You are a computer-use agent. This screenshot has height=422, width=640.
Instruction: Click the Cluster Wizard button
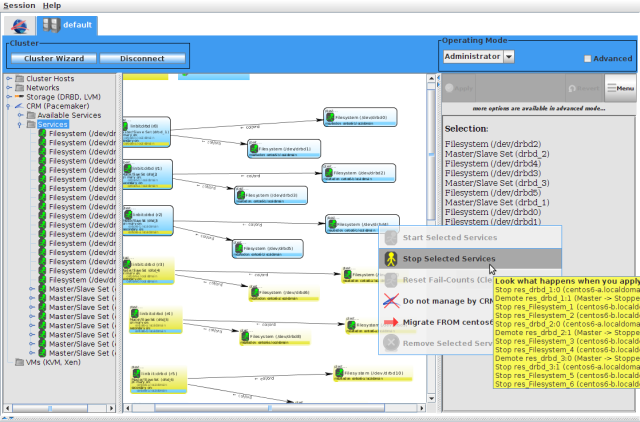[x=54, y=59]
